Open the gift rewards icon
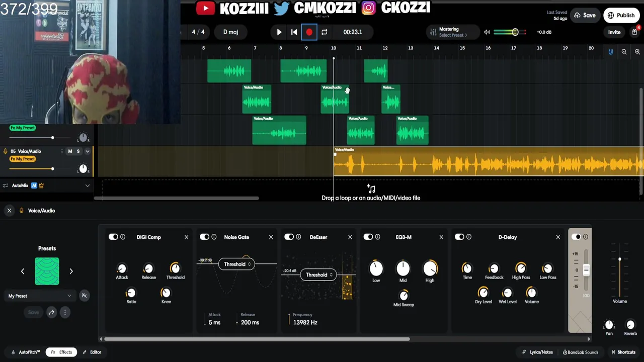This screenshot has width=644, height=362. click(635, 32)
